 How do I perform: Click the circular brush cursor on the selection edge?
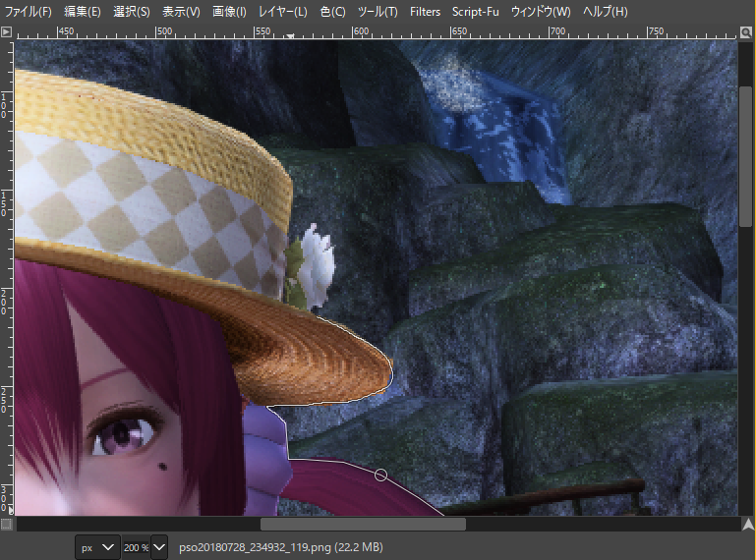pyautogui.click(x=380, y=476)
